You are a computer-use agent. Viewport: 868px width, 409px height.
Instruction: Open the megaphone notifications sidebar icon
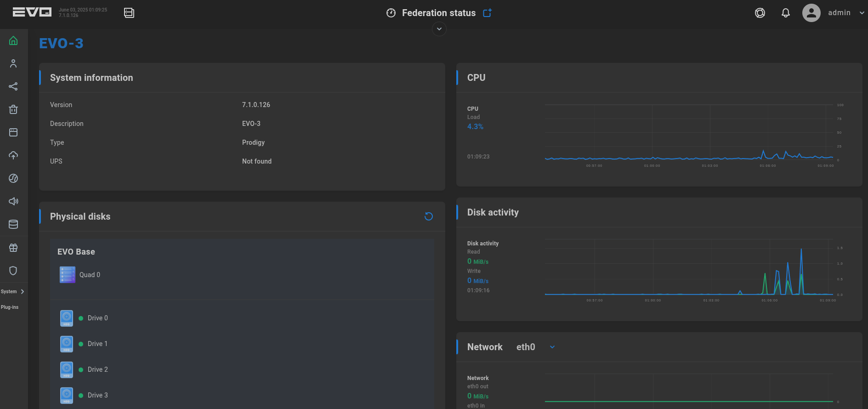pos(13,201)
